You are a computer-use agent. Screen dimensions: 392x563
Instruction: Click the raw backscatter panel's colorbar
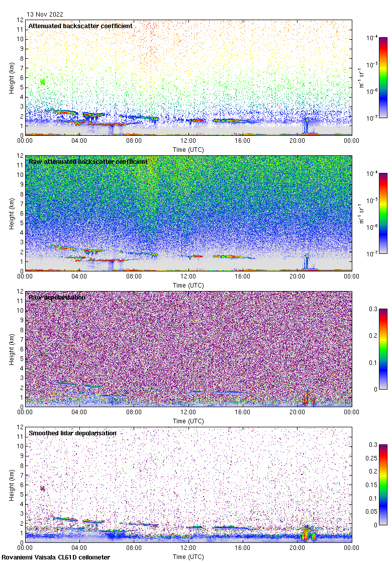coord(383,213)
